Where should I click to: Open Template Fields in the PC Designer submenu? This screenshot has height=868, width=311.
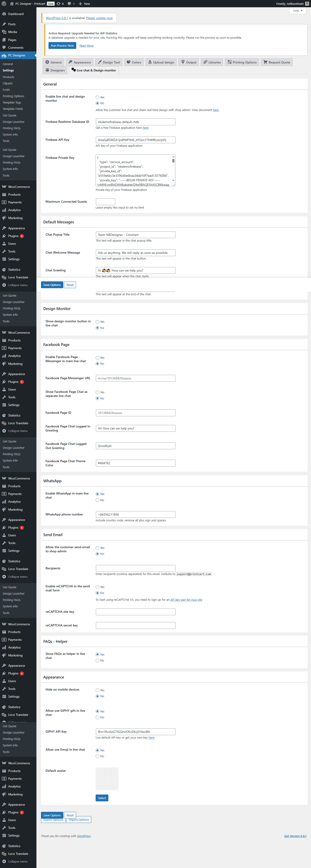click(x=13, y=109)
